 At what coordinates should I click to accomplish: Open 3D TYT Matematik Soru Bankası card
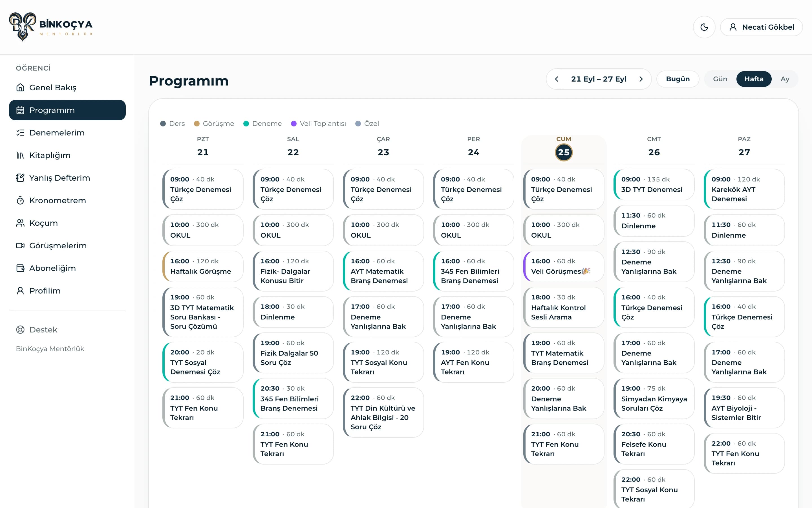(x=203, y=312)
